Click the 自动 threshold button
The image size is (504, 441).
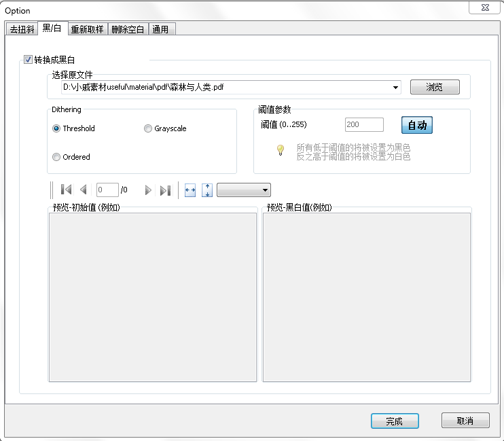[x=416, y=126]
